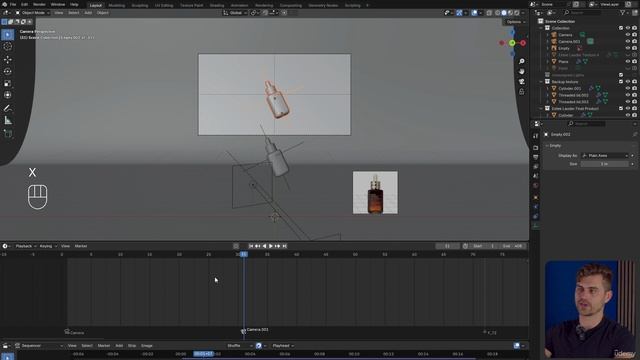Select the Cursor tool in the 3D viewport toolbar
Viewport: 640px width, 360px height.
(7, 47)
